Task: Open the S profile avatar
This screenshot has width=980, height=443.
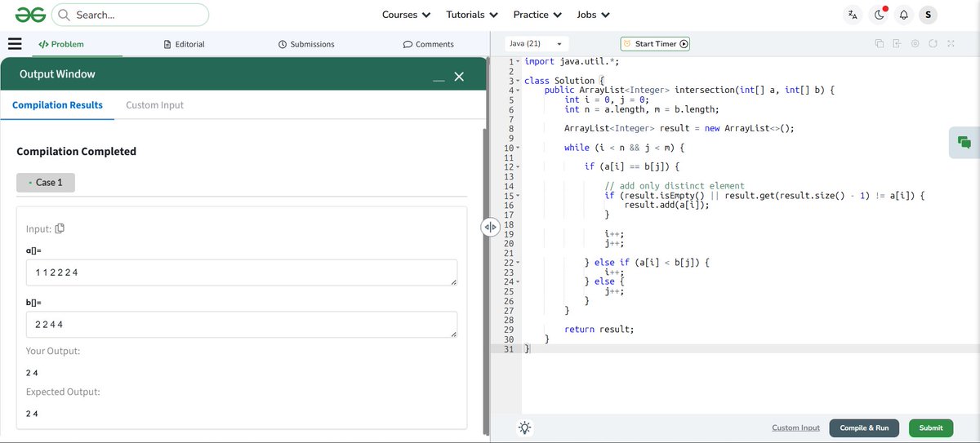Action: 928,15
